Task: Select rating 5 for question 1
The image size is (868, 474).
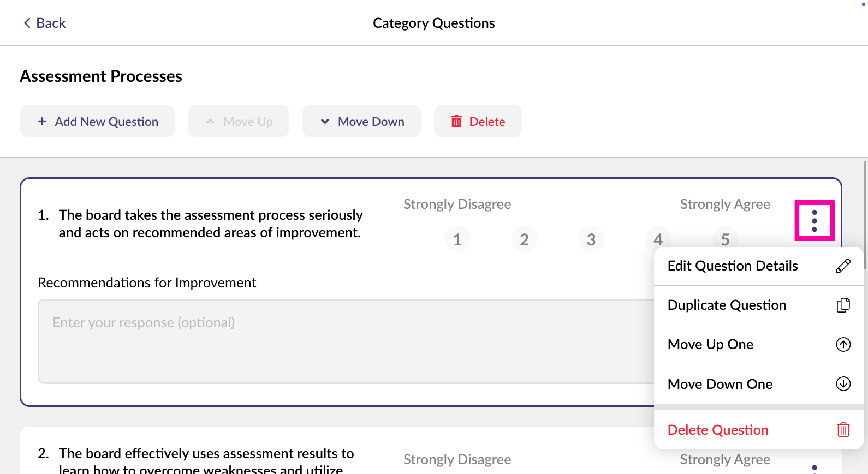Action: (726, 239)
